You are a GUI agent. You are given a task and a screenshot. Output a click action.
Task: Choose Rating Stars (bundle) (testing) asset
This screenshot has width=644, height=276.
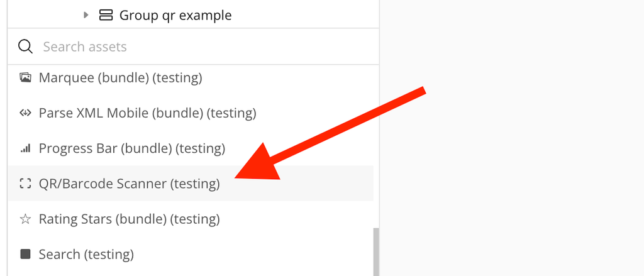coord(129,219)
